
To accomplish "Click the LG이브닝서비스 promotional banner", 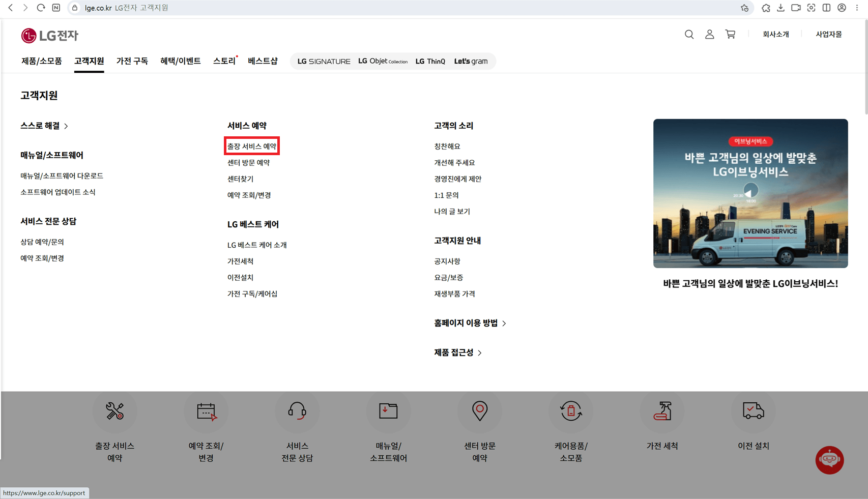I will pyautogui.click(x=750, y=193).
